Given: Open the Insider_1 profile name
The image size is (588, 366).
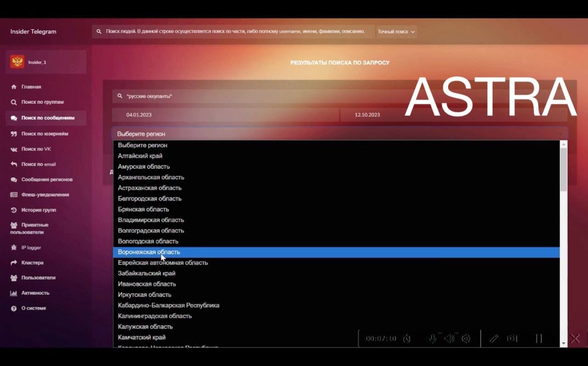Looking at the screenshot, I should (x=37, y=62).
